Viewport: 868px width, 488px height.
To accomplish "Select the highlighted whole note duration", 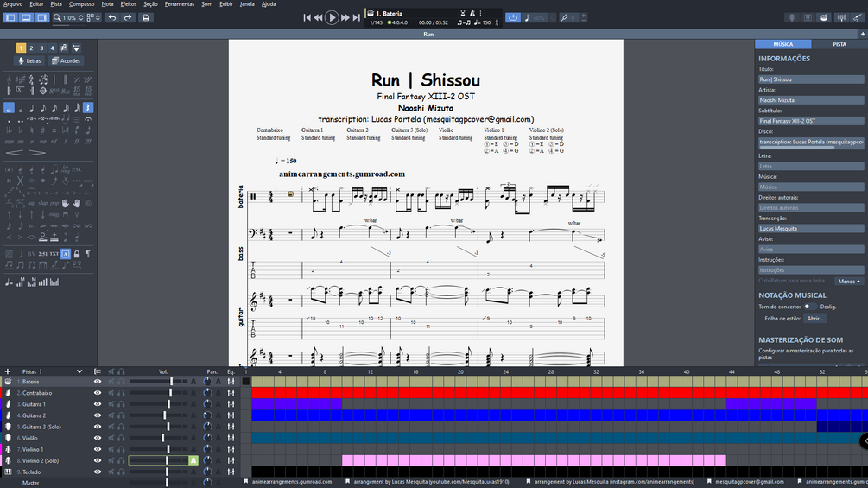I will 9,108.
